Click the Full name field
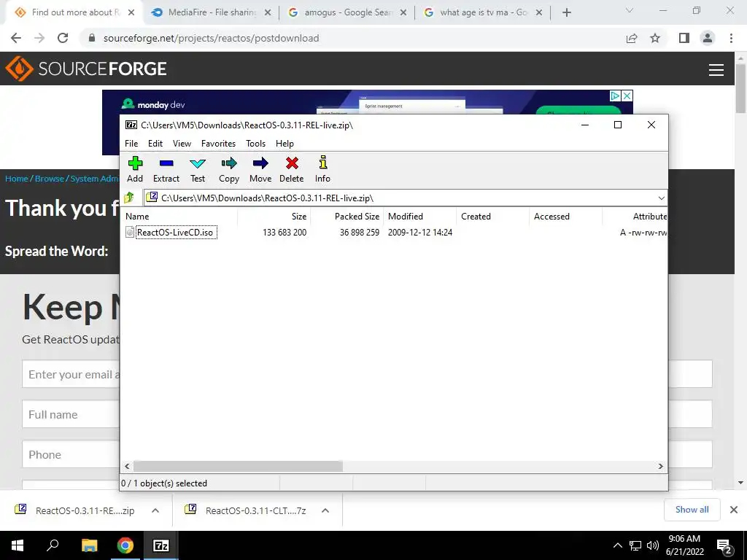The width and height of the screenshot is (747, 560). [367, 414]
